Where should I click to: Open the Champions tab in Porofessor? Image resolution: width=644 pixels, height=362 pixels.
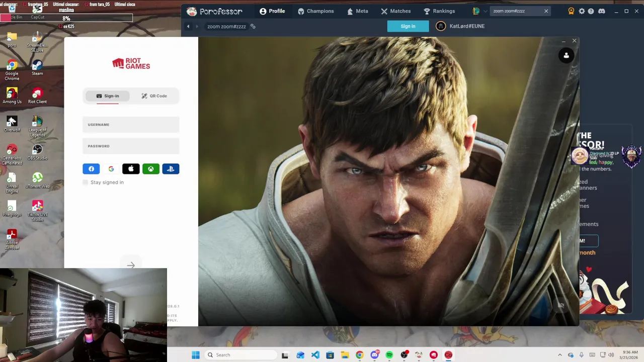click(315, 11)
